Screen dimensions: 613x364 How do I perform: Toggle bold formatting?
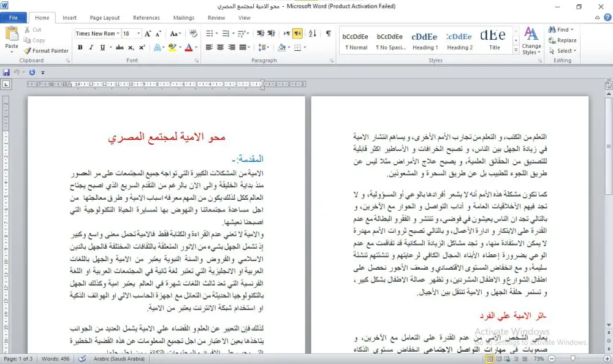pos(80,48)
